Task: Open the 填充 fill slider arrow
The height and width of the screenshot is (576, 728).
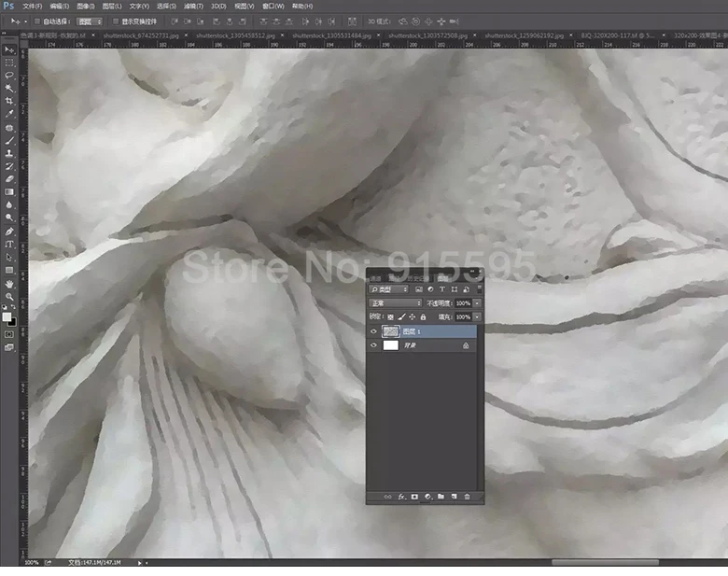Action: pyautogui.click(x=477, y=316)
